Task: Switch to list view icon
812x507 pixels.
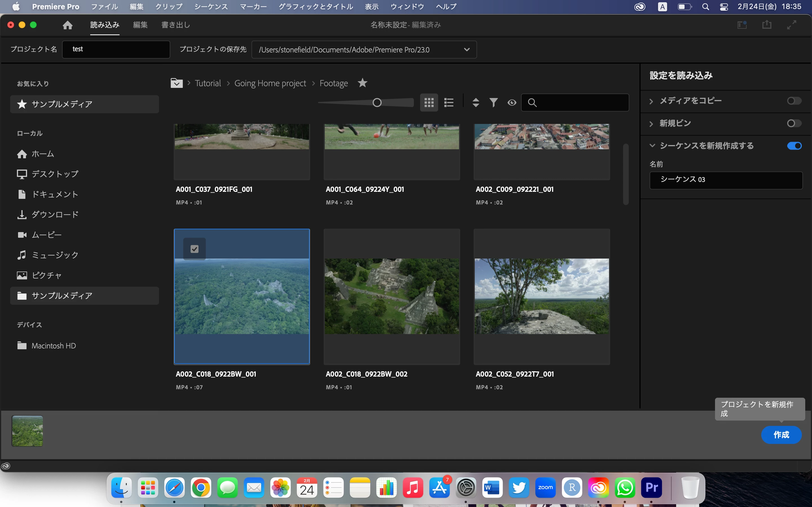Action: tap(449, 102)
